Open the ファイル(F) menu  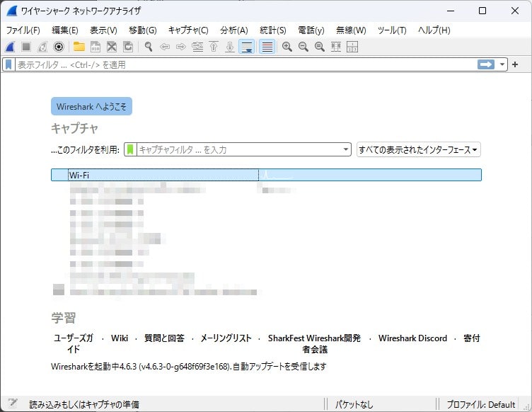click(x=23, y=30)
